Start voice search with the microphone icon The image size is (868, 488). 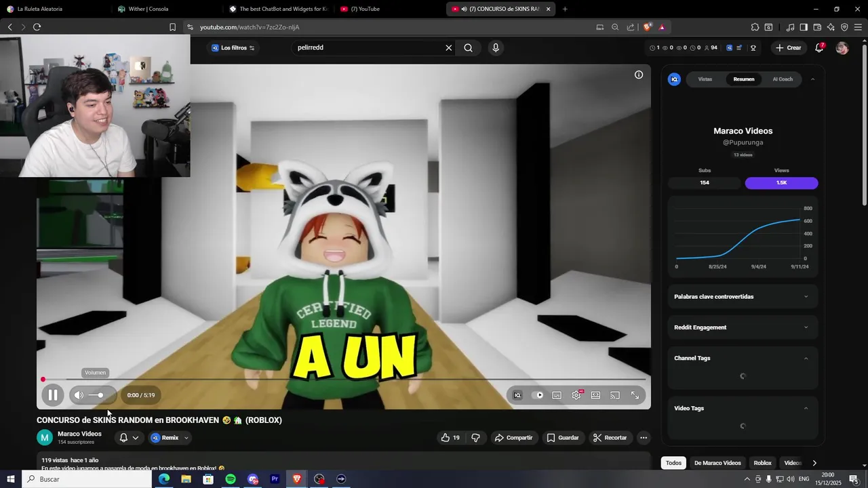pos(496,47)
